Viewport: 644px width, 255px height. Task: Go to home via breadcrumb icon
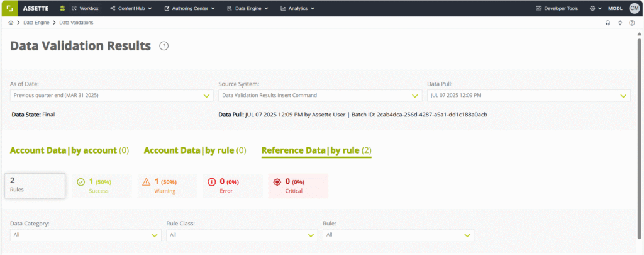point(11,23)
